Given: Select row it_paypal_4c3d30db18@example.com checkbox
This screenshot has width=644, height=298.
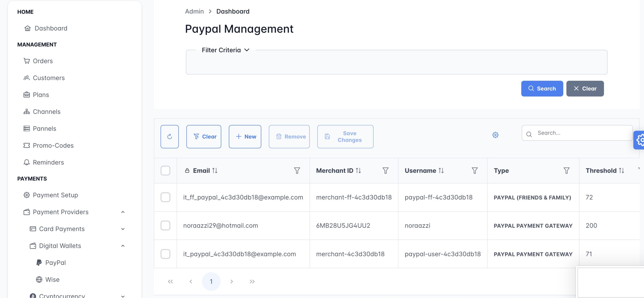Looking at the screenshot, I should pyautogui.click(x=165, y=254).
